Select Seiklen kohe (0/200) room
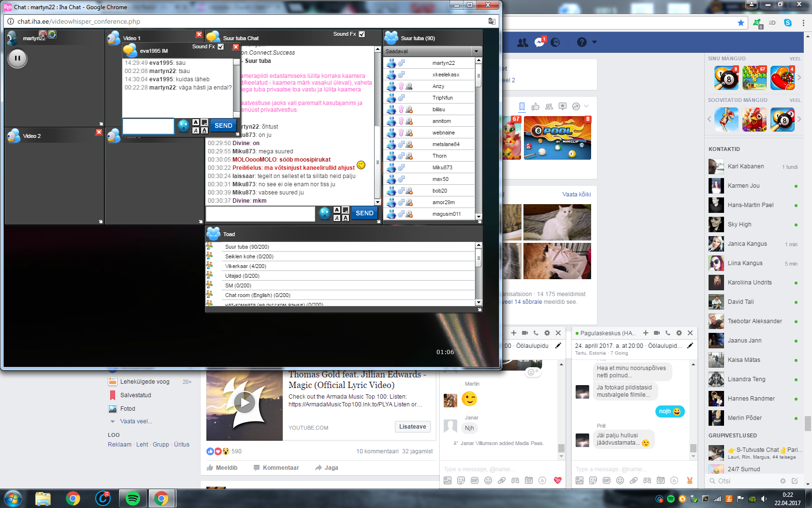 click(341, 256)
